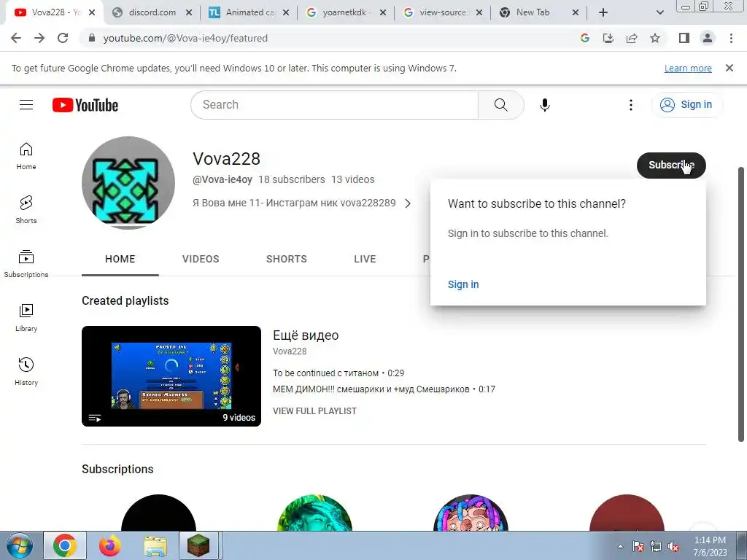The image size is (747, 560).
Task: Click the network tray icon
Action: pyautogui.click(x=656, y=547)
